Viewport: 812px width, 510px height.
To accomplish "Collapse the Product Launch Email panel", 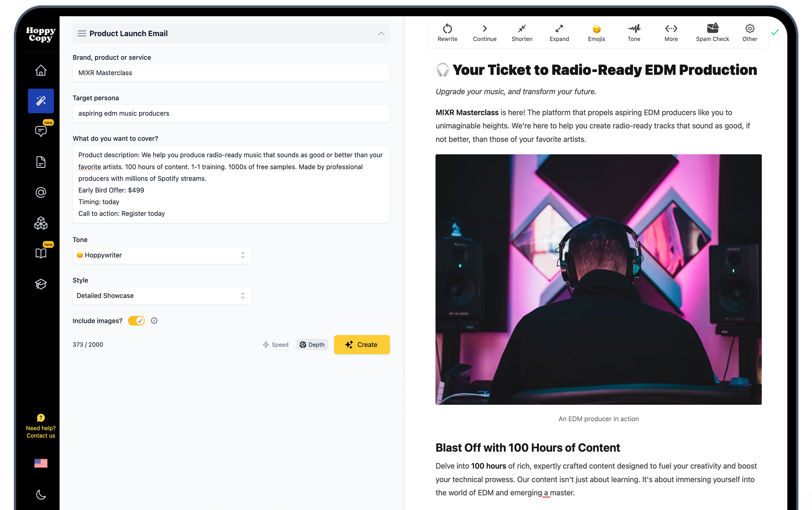I will pos(381,33).
